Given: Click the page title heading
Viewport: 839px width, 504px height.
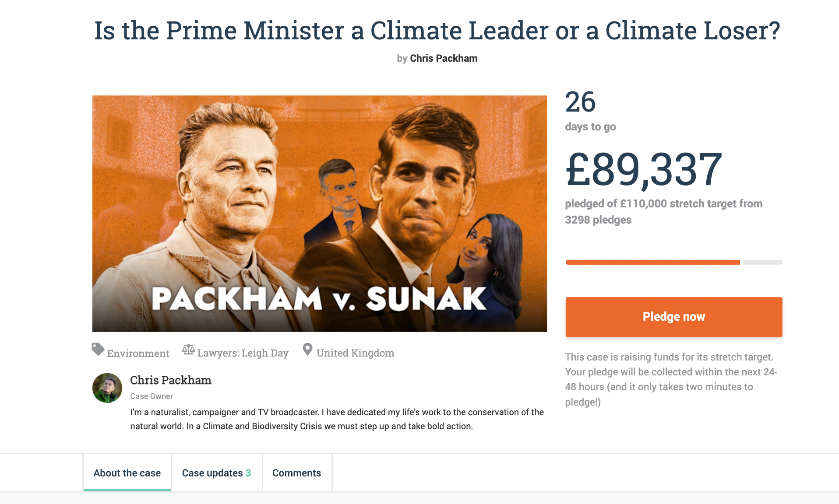Looking at the screenshot, I should [437, 31].
